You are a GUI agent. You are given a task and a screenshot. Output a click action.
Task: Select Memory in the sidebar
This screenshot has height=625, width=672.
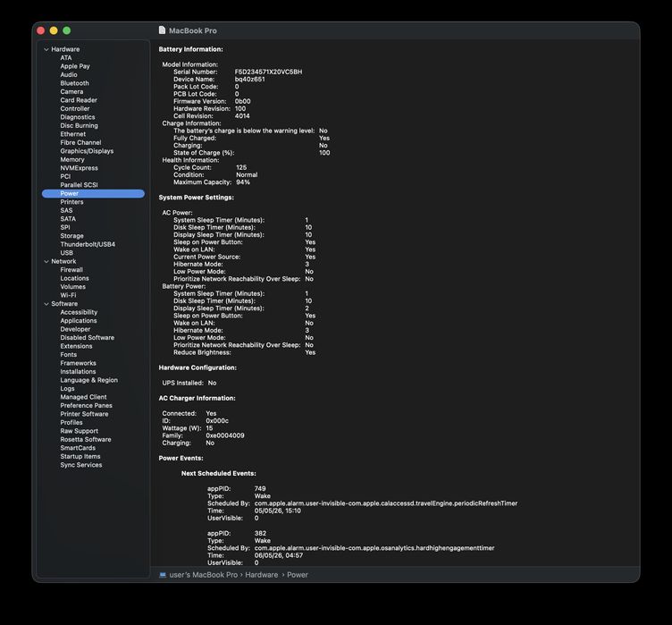[x=72, y=159]
